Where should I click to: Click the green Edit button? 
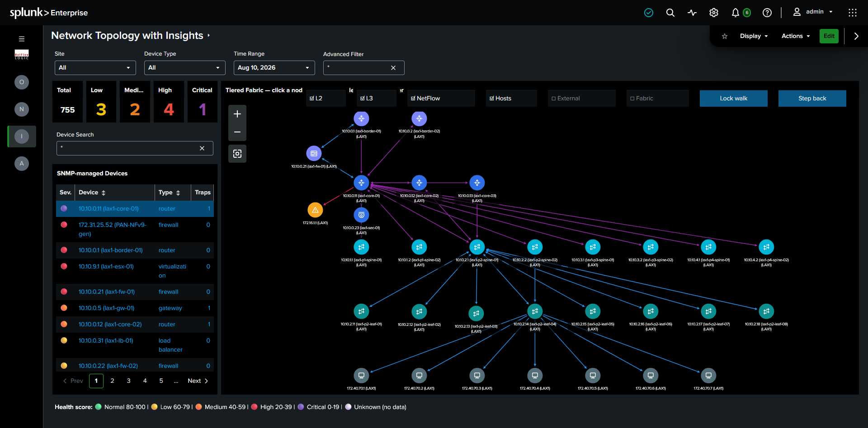click(x=829, y=36)
